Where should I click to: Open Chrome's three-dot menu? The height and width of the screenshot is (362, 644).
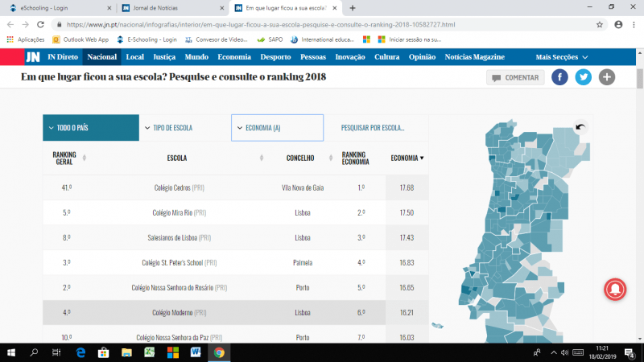pos(634,25)
